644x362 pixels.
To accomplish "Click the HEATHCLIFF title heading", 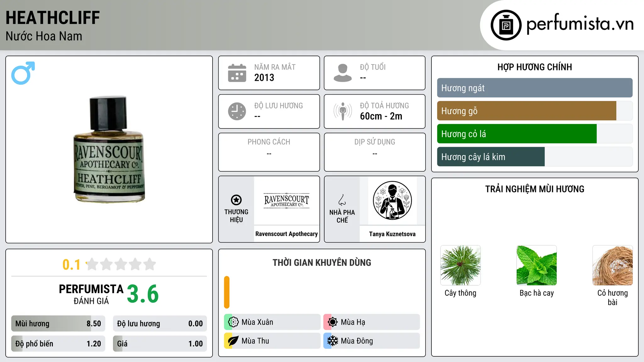I will tap(53, 18).
